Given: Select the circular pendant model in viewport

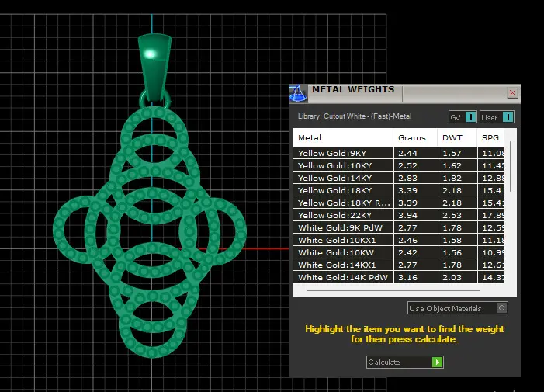Looking at the screenshot, I should (x=150, y=232).
